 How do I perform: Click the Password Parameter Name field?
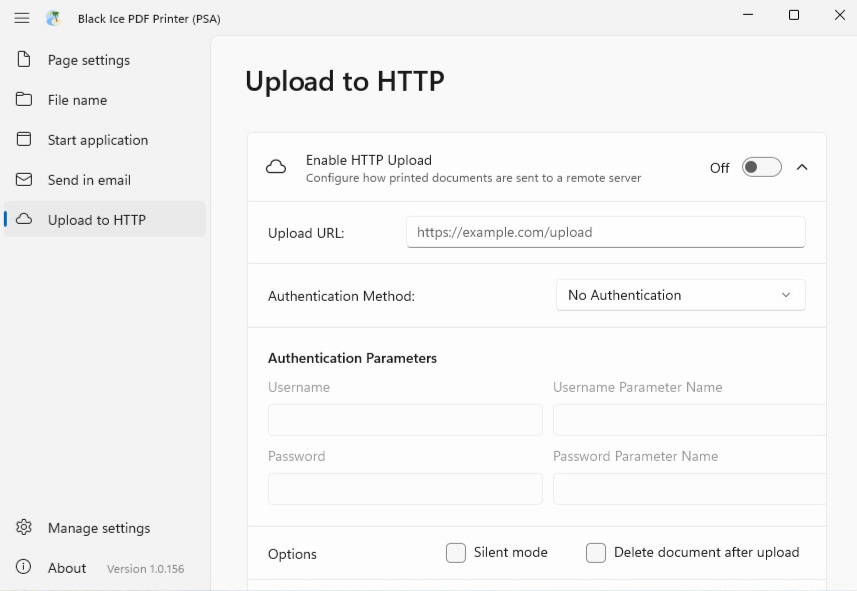[x=690, y=489]
